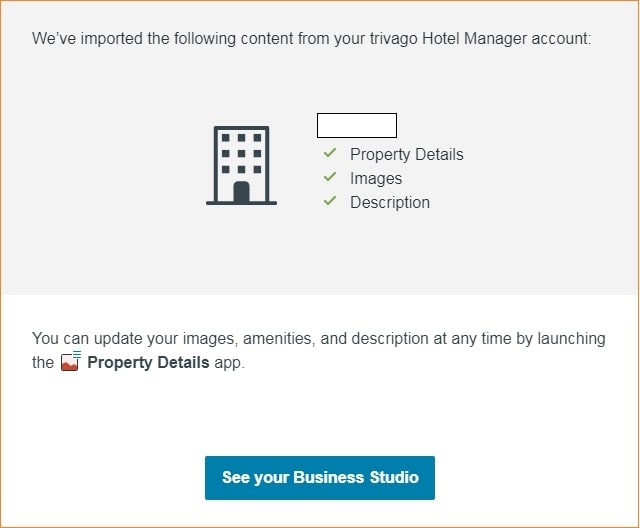Screen dimensions: 640x528
Task: Click the door of the hotel building icon
Action: (x=241, y=192)
